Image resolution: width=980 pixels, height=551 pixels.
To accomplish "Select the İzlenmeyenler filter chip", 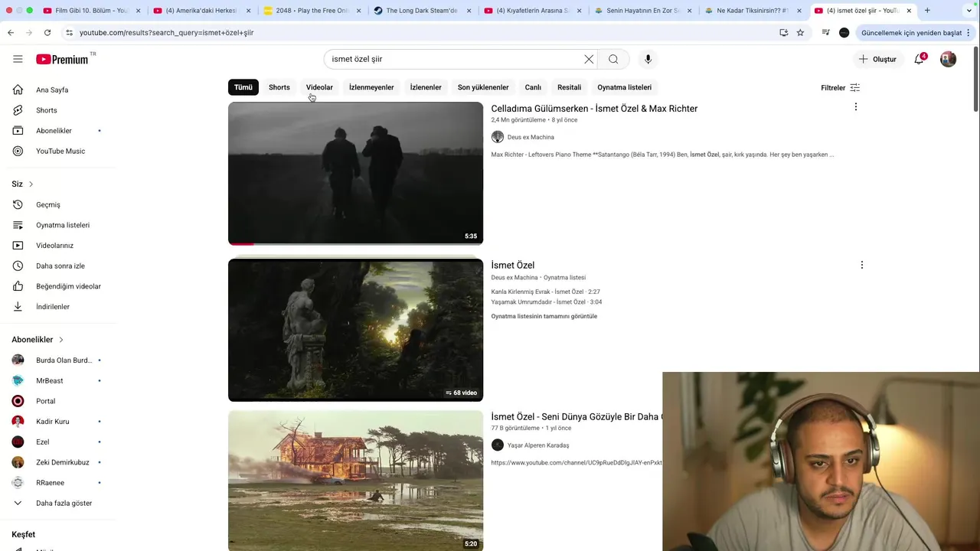I will [x=371, y=87].
